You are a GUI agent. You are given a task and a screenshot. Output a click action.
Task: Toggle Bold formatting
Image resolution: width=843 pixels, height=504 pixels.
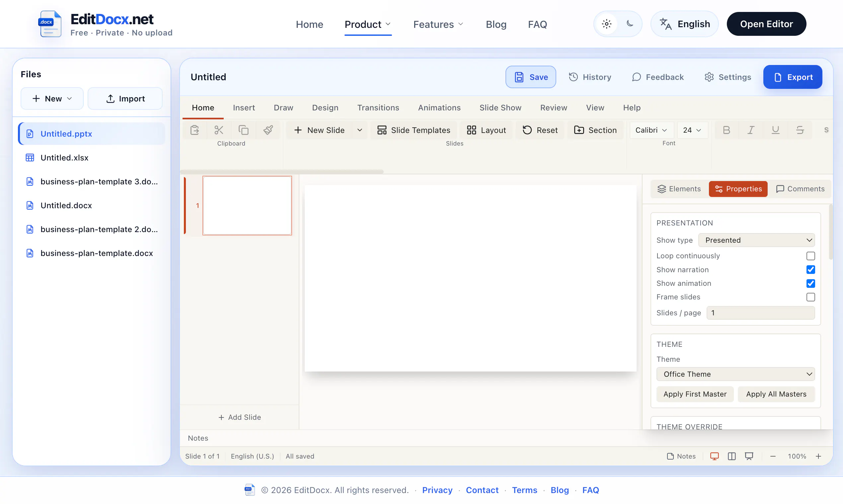point(726,130)
